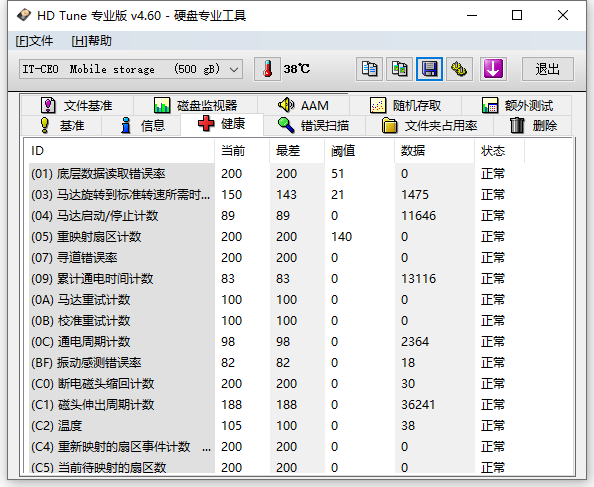Click data value 36241
The image size is (594, 487).
pyautogui.click(x=418, y=405)
